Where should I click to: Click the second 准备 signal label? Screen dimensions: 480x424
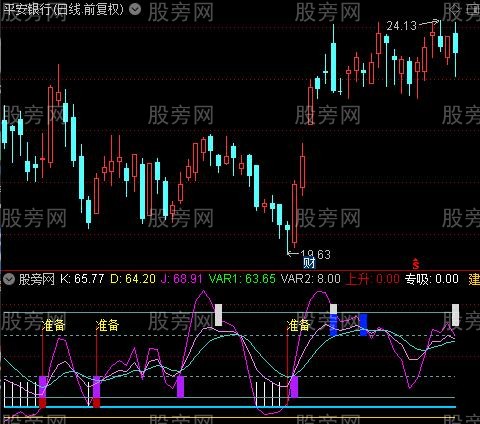107,325
